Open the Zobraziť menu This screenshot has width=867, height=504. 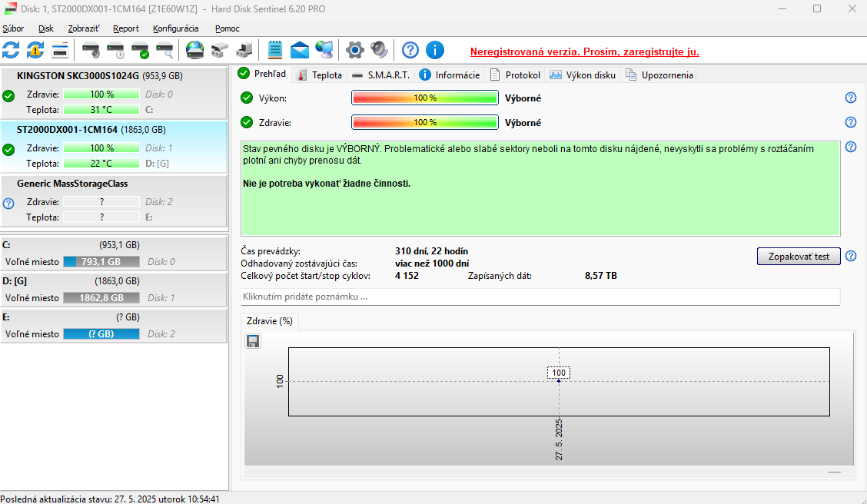(84, 28)
